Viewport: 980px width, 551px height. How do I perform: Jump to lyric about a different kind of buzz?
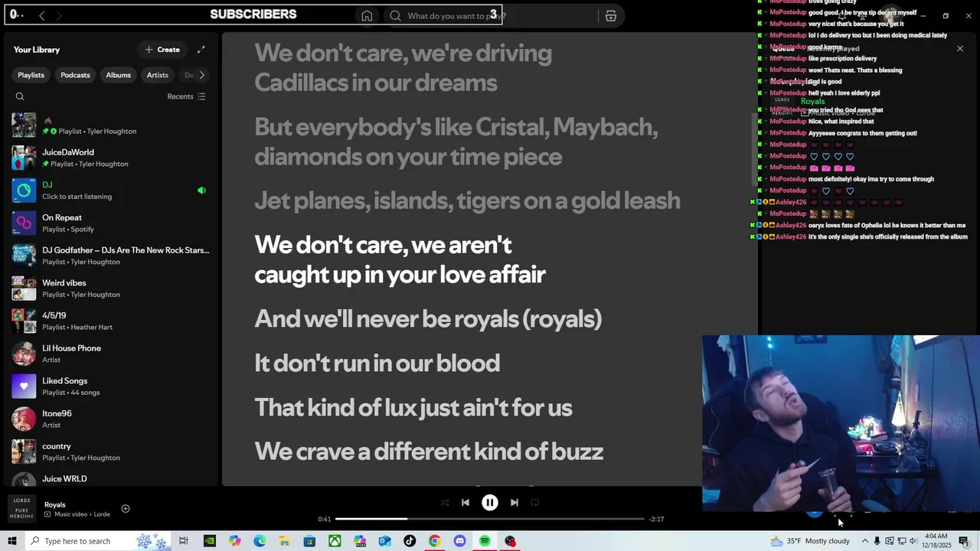(x=429, y=452)
